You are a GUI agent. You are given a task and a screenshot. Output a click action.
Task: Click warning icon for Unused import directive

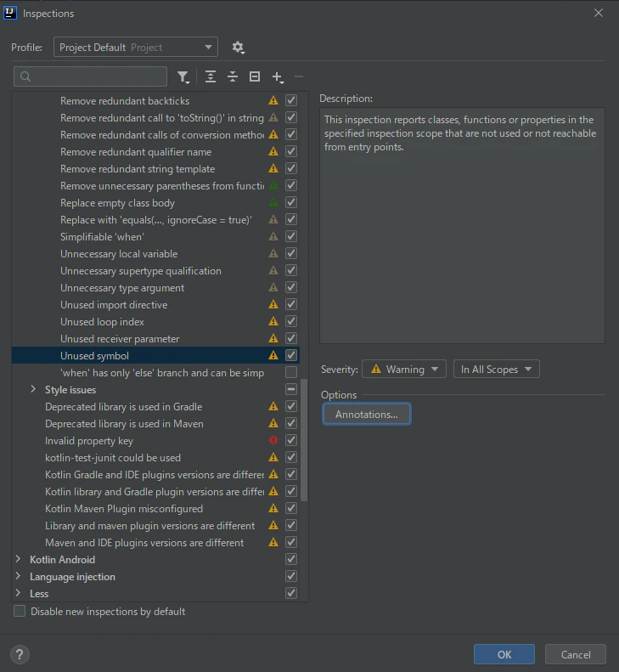tap(273, 305)
